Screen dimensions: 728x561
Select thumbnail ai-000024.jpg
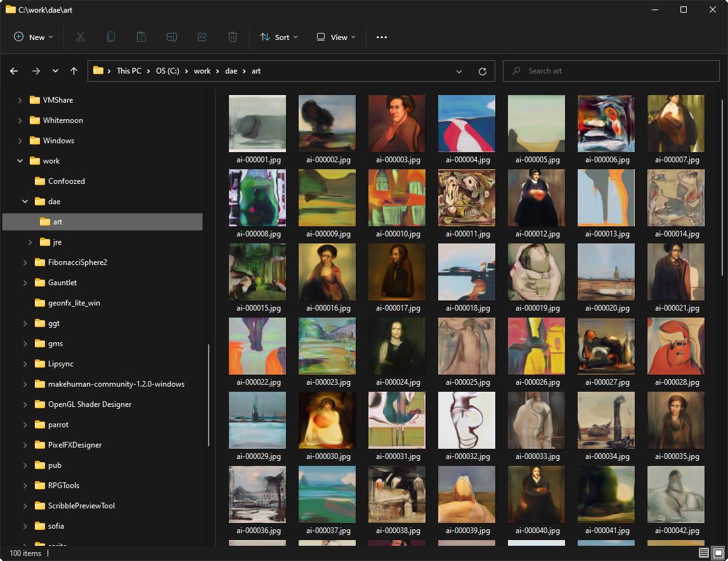tap(397, 346)
